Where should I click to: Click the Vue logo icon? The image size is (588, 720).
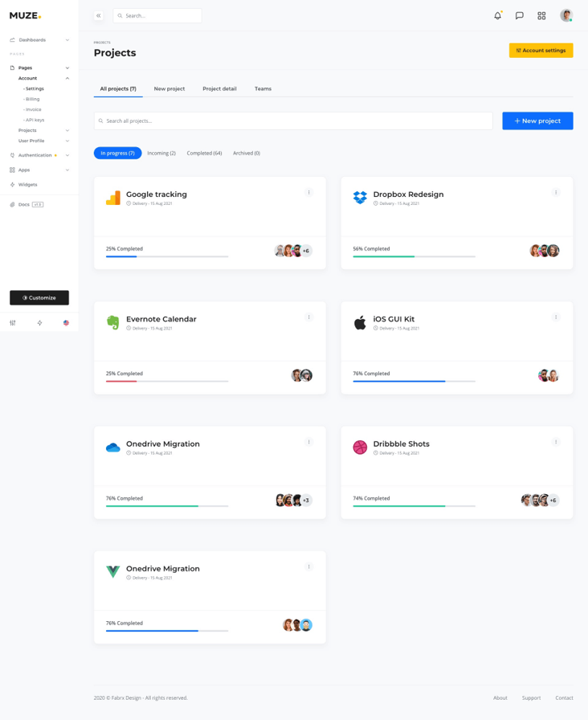113,572
